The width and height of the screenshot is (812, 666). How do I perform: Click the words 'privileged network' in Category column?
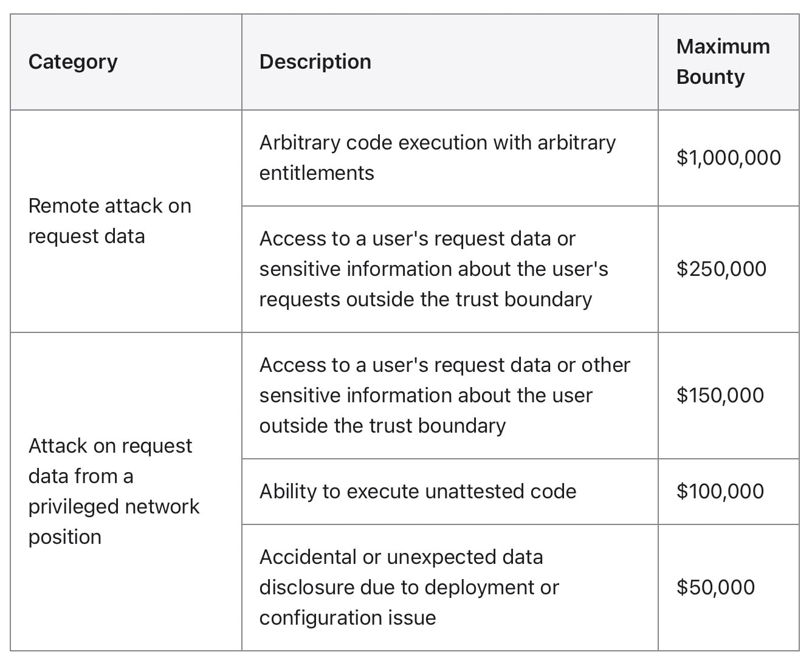point(114,507)
